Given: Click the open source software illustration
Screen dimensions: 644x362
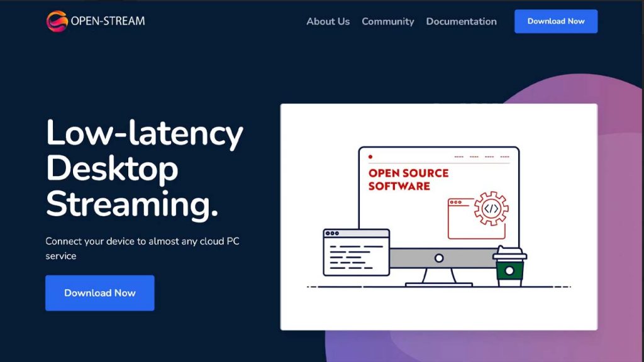Looking at the screenshot, I should point(438,217).
